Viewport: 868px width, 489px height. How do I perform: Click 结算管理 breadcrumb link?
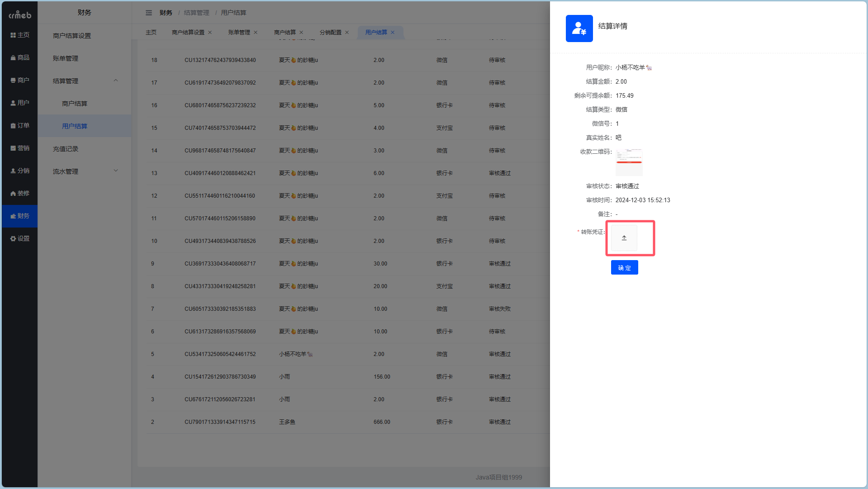196,13
